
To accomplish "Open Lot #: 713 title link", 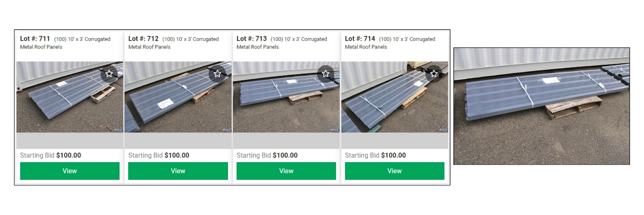I will tap(251, 39).
